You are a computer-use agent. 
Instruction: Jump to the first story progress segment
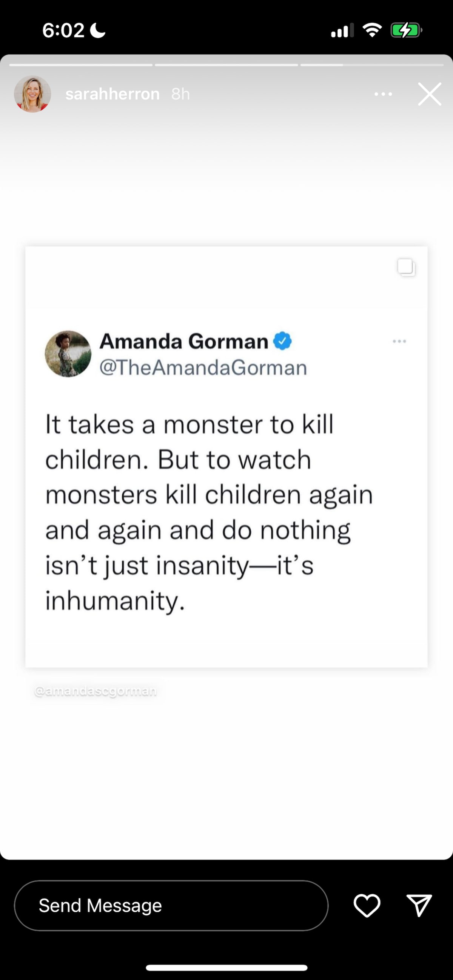click(81, 65)
